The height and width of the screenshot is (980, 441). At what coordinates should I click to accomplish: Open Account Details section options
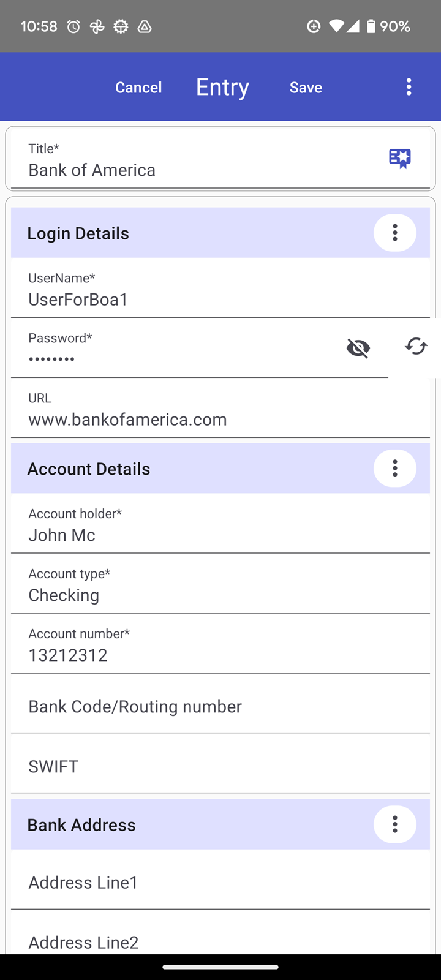395,469
